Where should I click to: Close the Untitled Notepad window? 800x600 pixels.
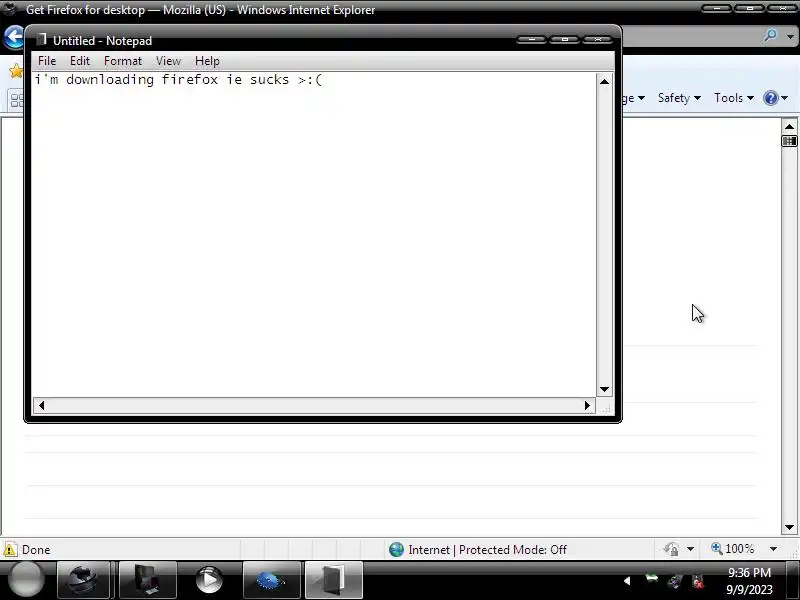(x=597, y=39)
